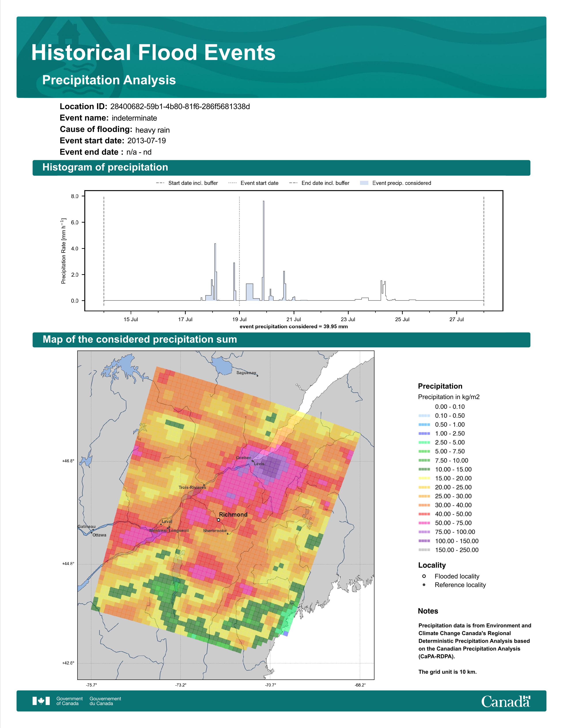This screenshot has height=728, width=563.
Task: Click the event precipitation considered = 39.95 mm caption
Action: click(x=294, y=326)
